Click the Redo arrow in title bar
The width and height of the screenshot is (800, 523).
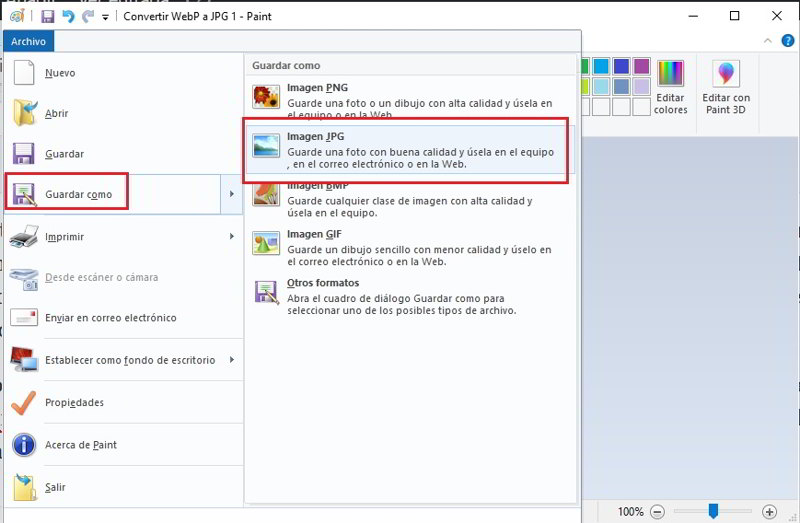[x=87, y=16]
